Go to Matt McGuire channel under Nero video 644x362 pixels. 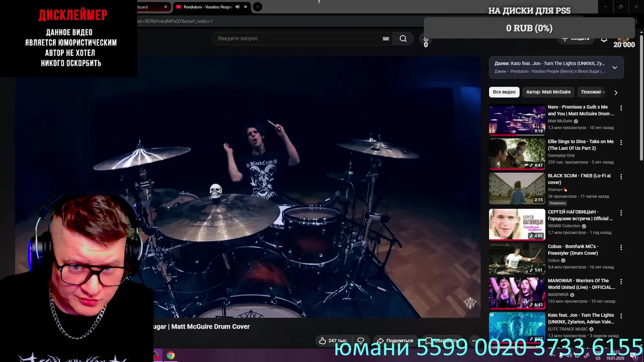pyautogui.click(x=560, y=121)
